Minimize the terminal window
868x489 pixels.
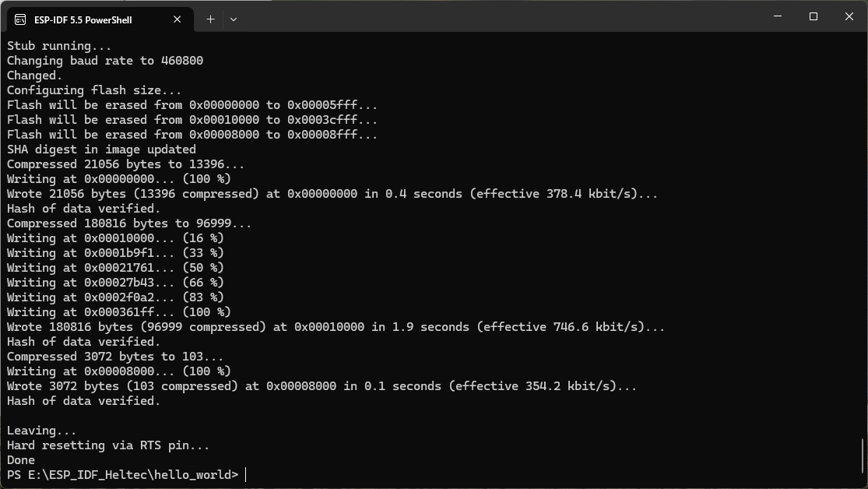778,16
